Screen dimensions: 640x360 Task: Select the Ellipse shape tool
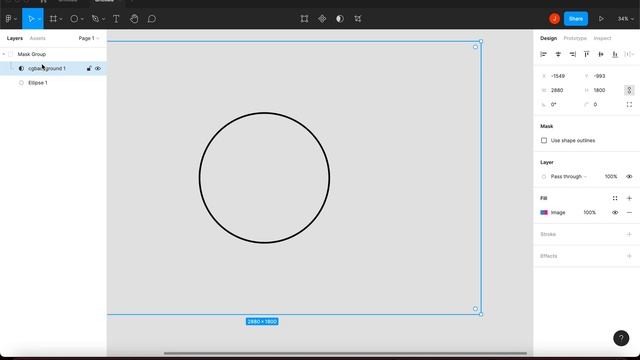pyautogui.click(x=74, y=19)
